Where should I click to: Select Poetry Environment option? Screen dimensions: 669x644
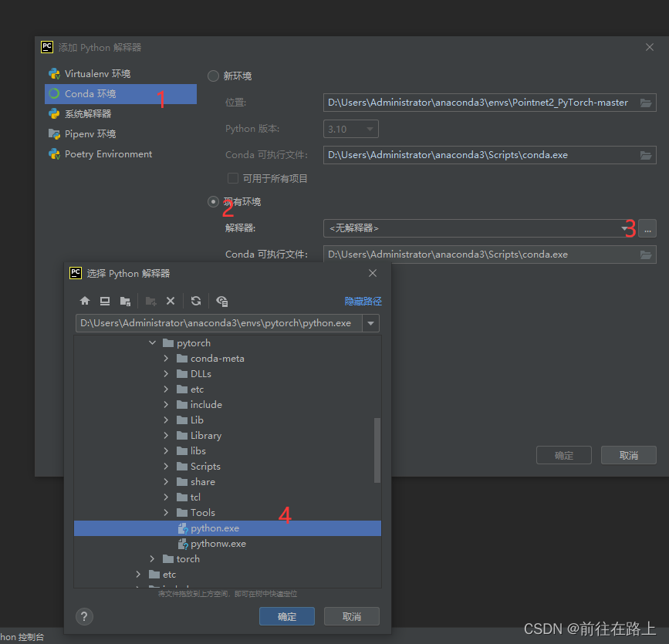(x=107, y=153)
